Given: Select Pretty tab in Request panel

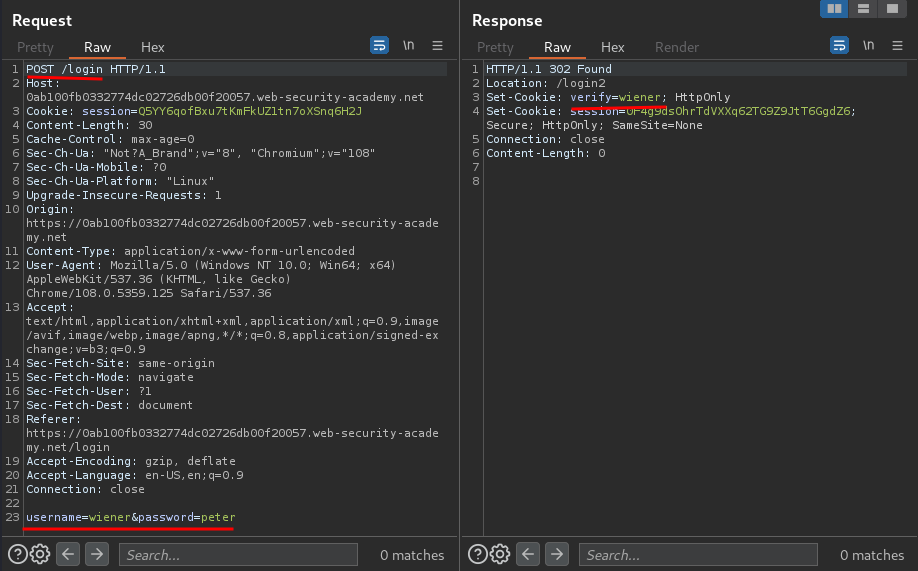Looking at the screenshot, I should (x=35, y=47).
